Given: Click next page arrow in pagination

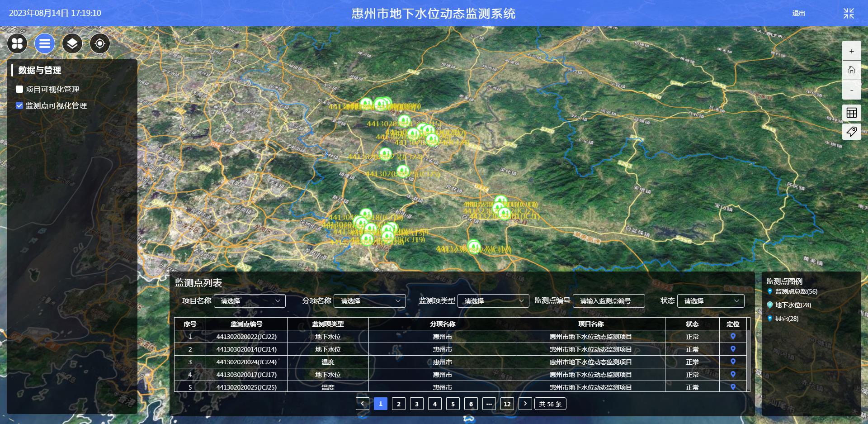Looking at the screenshot, I should click(x=525, y=404).
